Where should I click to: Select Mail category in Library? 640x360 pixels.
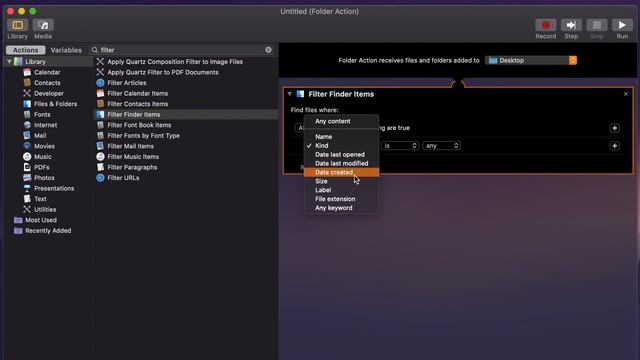click(40, 136)
